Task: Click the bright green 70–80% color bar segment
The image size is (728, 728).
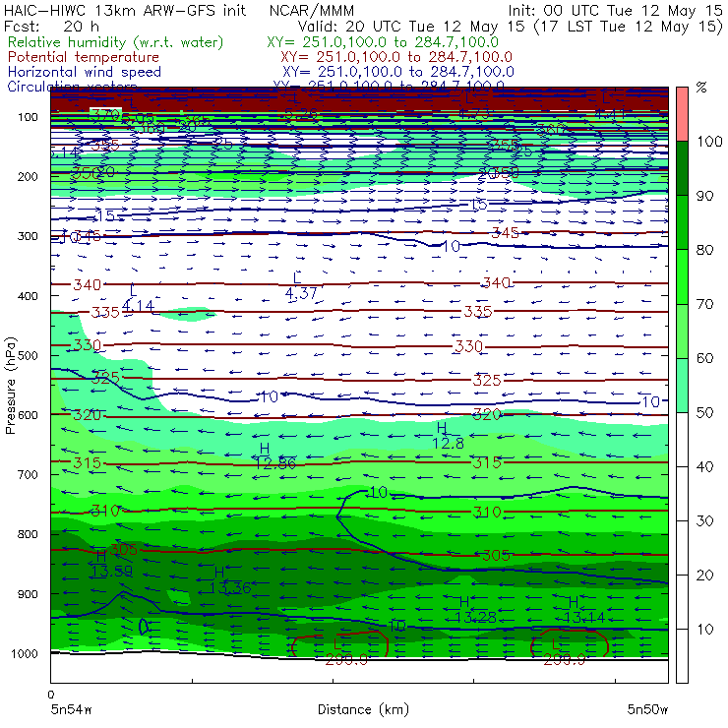Action: point(682,276)
